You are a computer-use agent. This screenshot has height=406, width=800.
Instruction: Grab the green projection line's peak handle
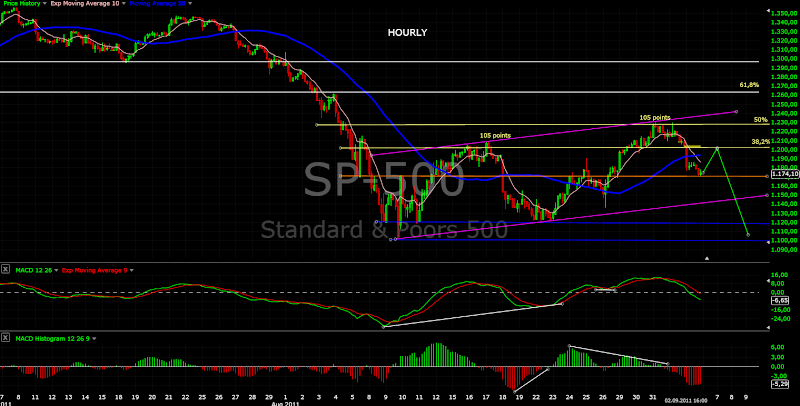tap(717, 148)
